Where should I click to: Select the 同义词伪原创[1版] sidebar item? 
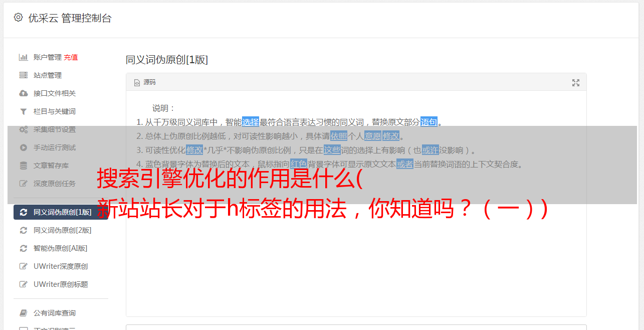pyautogui.click(x=61, y=212)
